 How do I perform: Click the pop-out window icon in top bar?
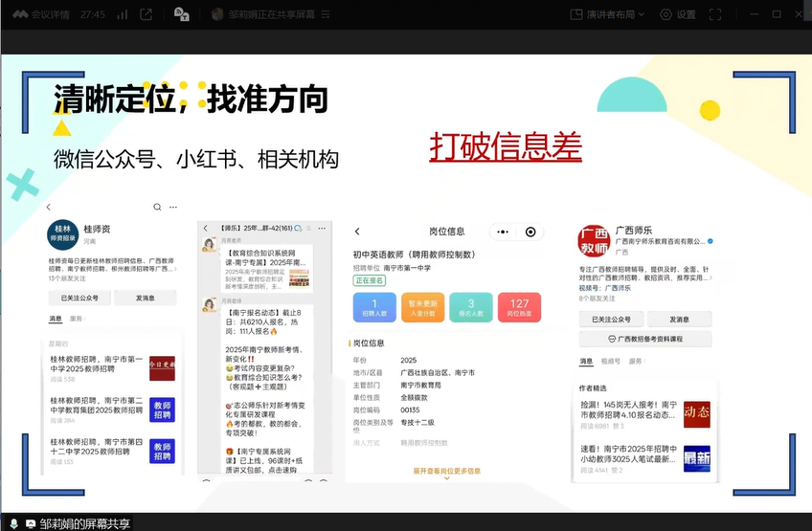click(147, 14)
